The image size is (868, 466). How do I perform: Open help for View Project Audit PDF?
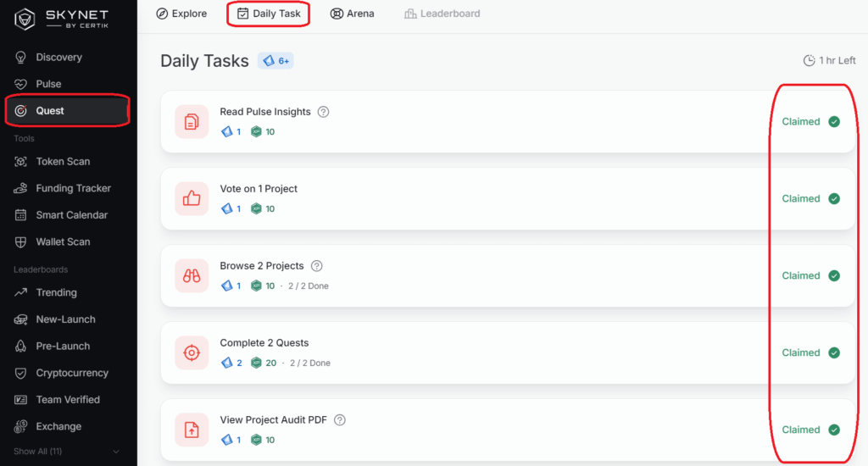pos(340,420)
